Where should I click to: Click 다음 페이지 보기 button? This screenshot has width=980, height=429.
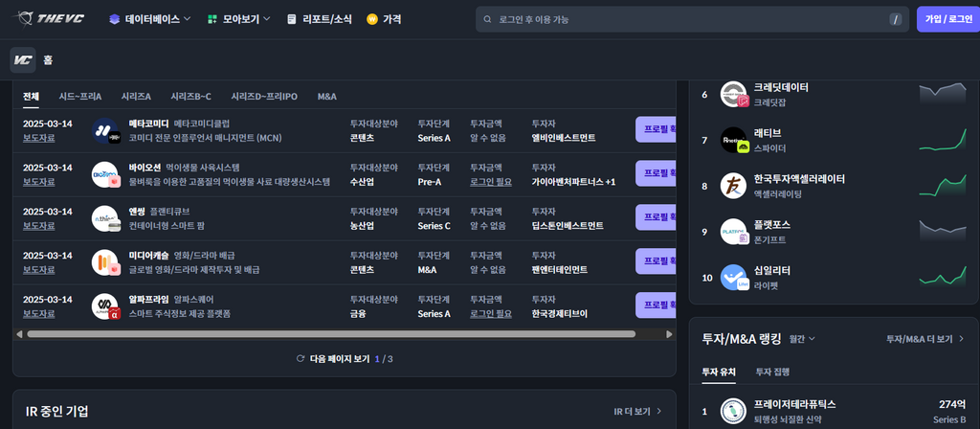point(345,359)
